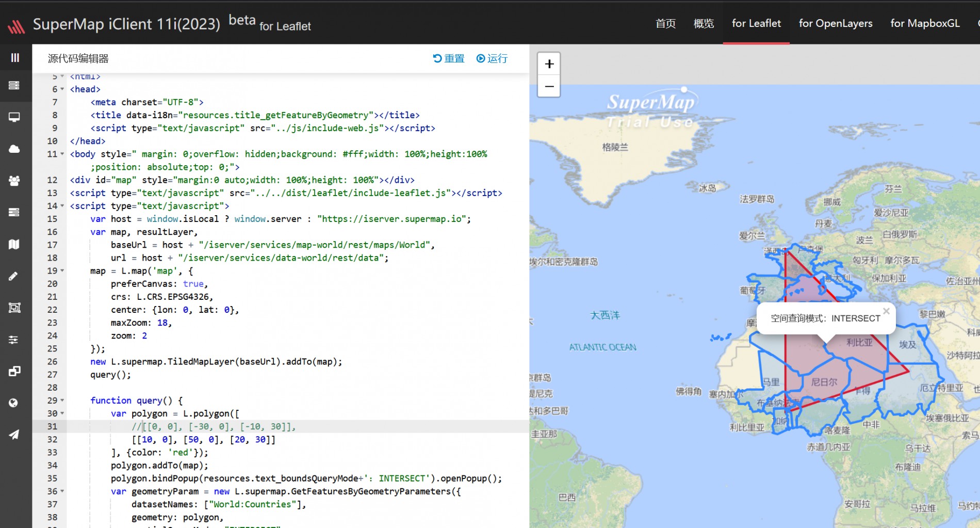
Task: Zoom out on the map
Action: pos(549,86)
